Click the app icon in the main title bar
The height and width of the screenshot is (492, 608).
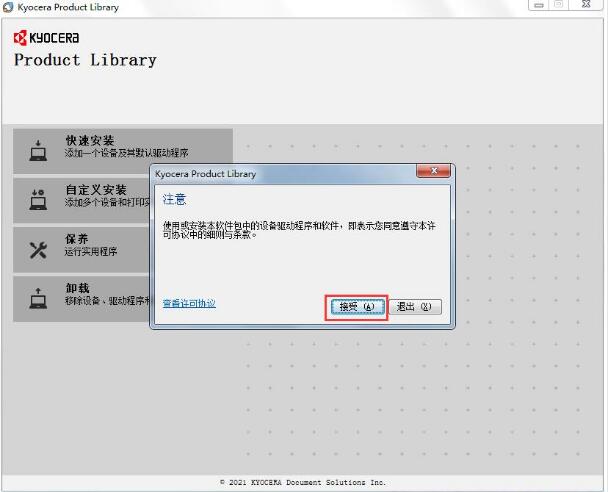pos(8,7)
